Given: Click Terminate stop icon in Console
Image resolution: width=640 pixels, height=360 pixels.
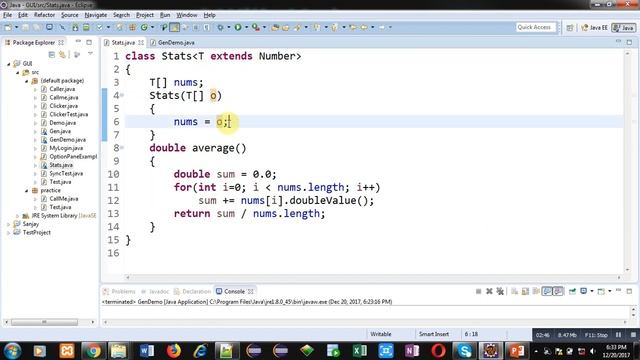Looking at the screenshot, I should pyautogui.click(x=478, y=291).
